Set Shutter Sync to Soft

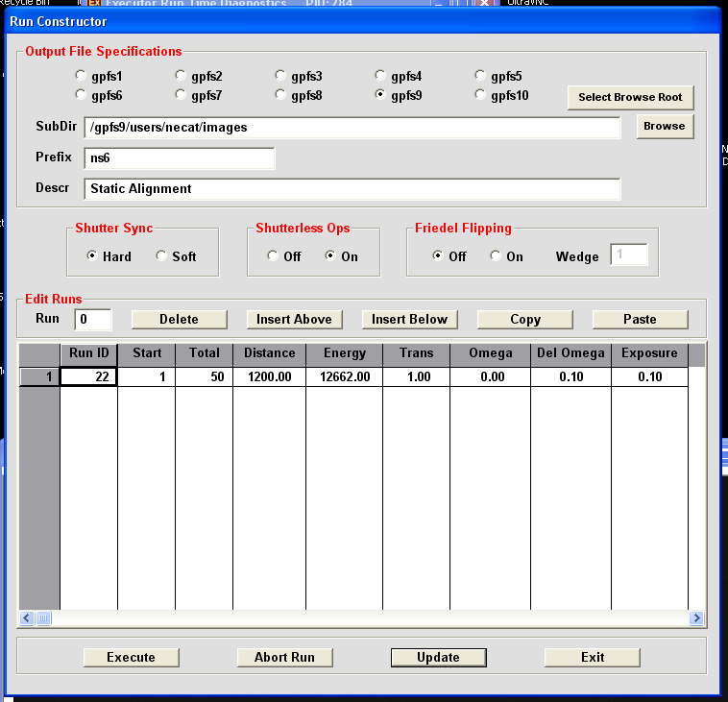(162, 256)
